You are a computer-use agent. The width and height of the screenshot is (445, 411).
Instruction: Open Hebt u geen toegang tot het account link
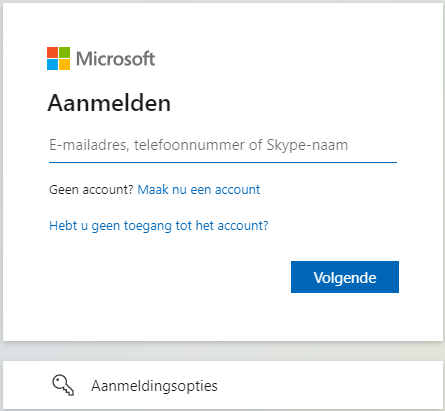click(x=159, y=226)
